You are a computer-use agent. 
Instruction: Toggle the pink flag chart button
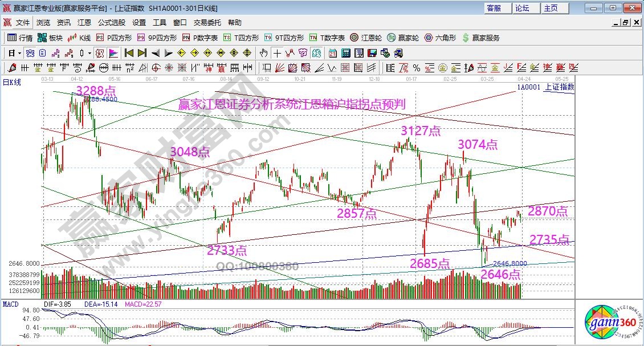click(x=113, y=53)
